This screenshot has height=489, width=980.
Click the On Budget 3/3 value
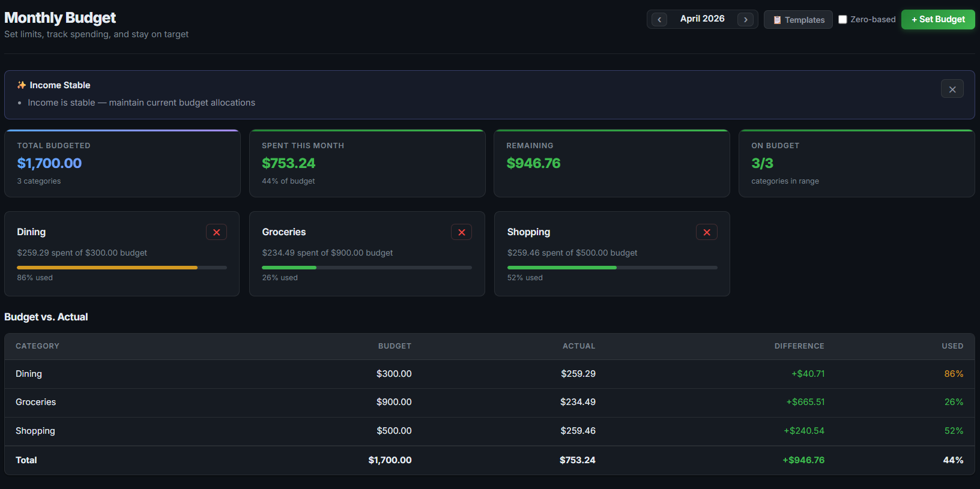tap(762, 163)
